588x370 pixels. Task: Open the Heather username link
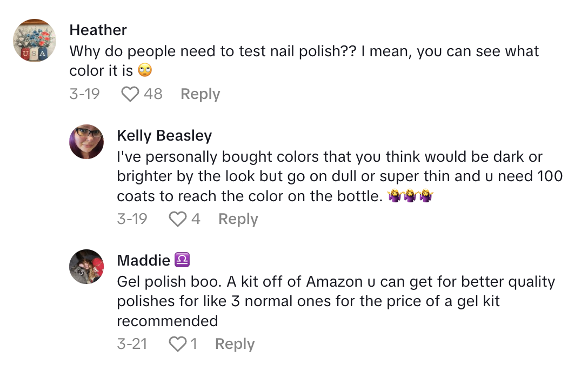pos(98,30)
